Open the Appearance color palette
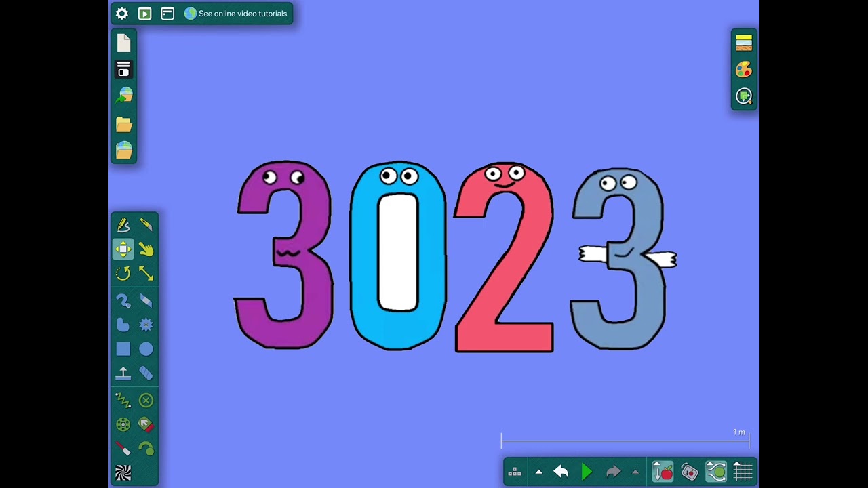The image size is (868, 488). tap(744, 69)
